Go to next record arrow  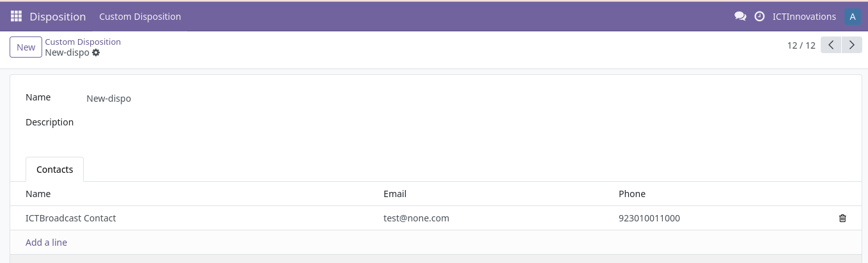click(x=852, y=45)
